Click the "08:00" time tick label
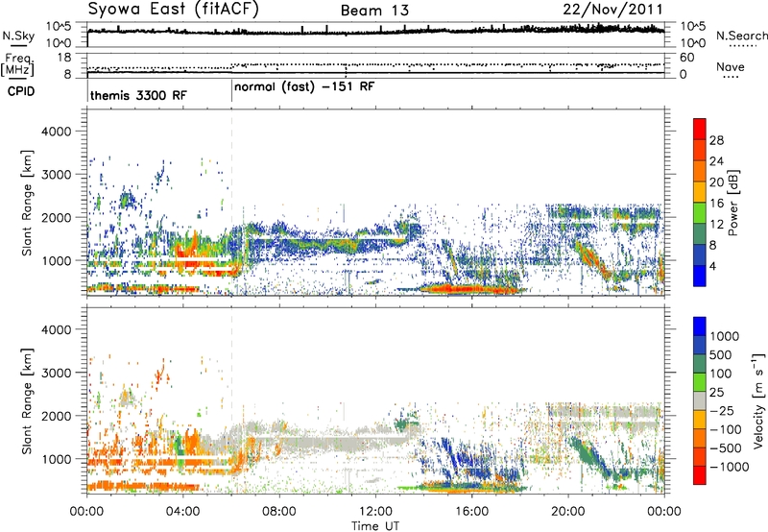The image size is (768, 532). (279, 512)
